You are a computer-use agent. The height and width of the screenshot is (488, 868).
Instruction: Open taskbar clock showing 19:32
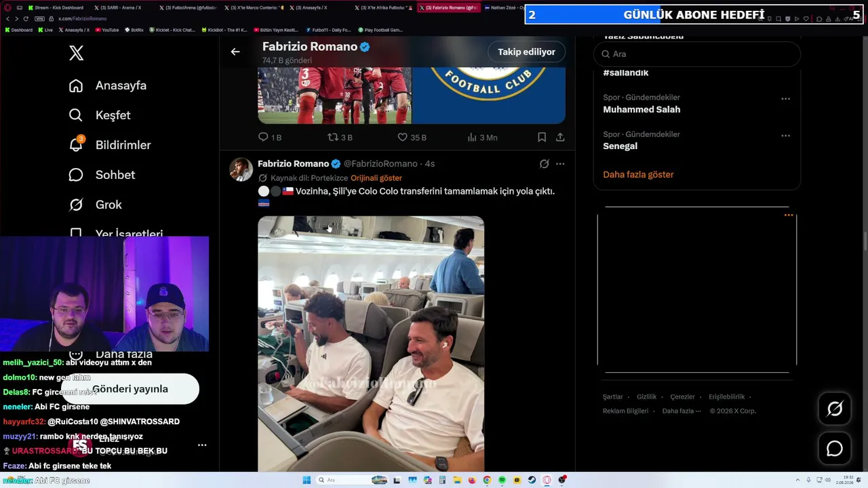[x=845, y=481]
